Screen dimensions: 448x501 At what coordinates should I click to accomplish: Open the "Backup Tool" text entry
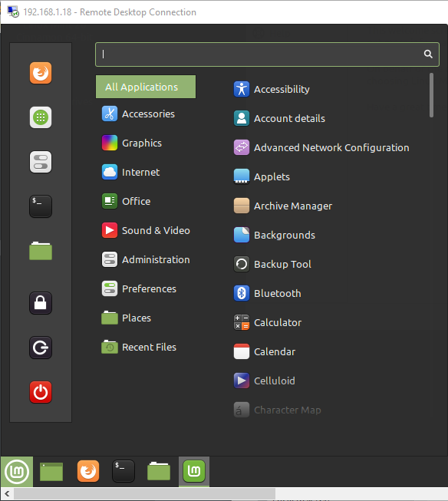(283, 265)
